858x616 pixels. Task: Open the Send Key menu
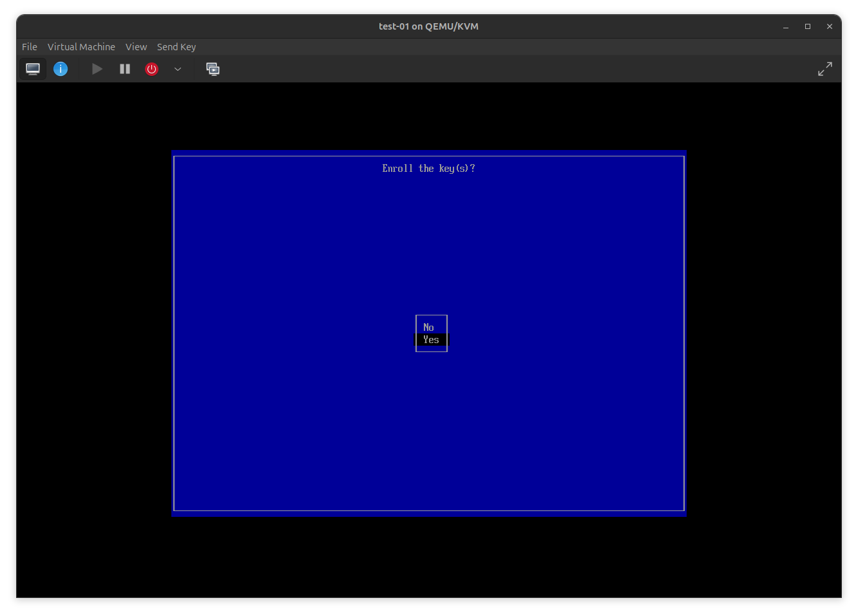176,46
